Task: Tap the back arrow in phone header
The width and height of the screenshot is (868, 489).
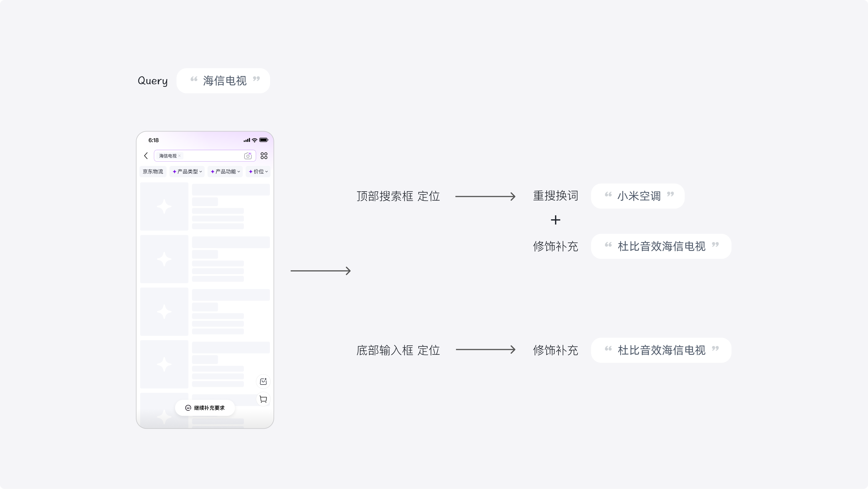Action: point(146,156)
